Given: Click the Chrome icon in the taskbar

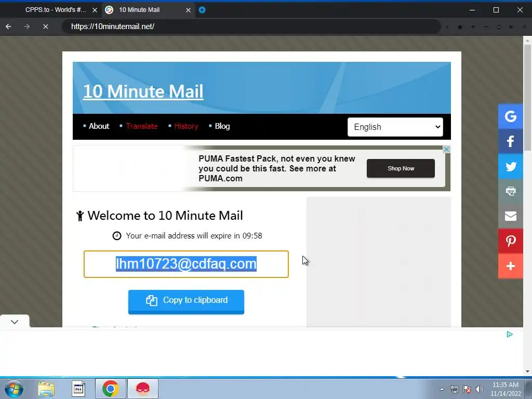Looking at the screenshot, I should (x=110, y=389).
